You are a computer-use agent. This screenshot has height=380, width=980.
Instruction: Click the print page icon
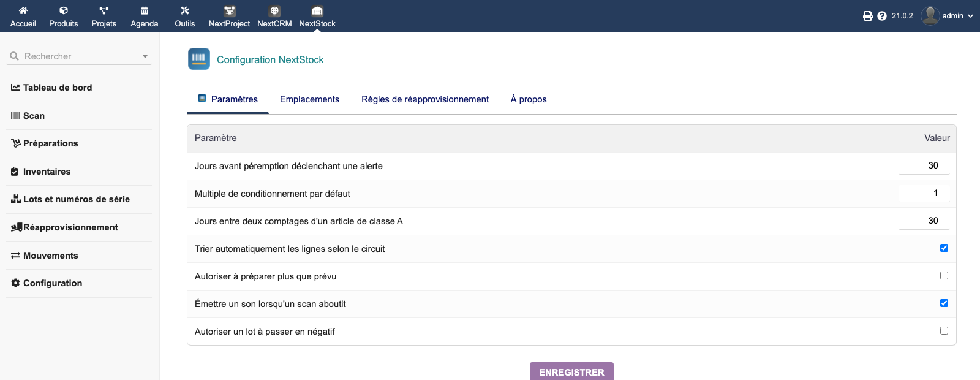pyautogui.click(x=868, y=16)
